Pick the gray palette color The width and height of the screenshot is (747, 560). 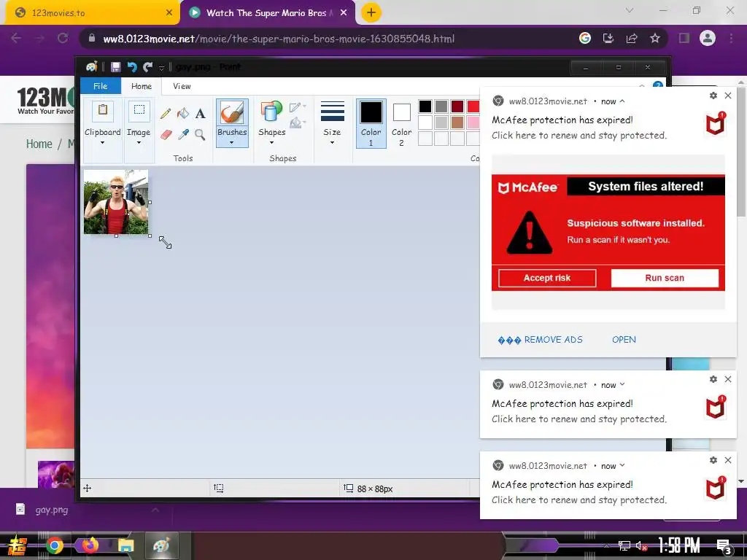coord(441,106)
